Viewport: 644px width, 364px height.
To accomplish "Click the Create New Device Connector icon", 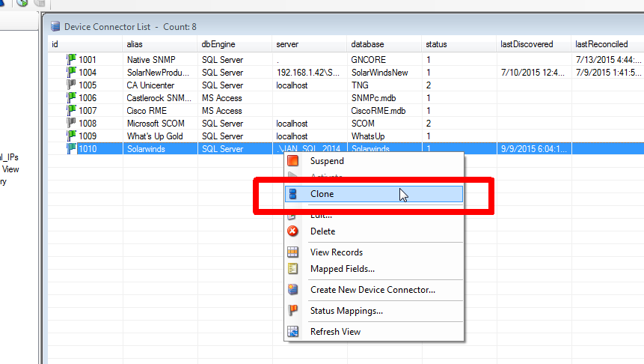I will pyautogui.click(x=293, y=290).
